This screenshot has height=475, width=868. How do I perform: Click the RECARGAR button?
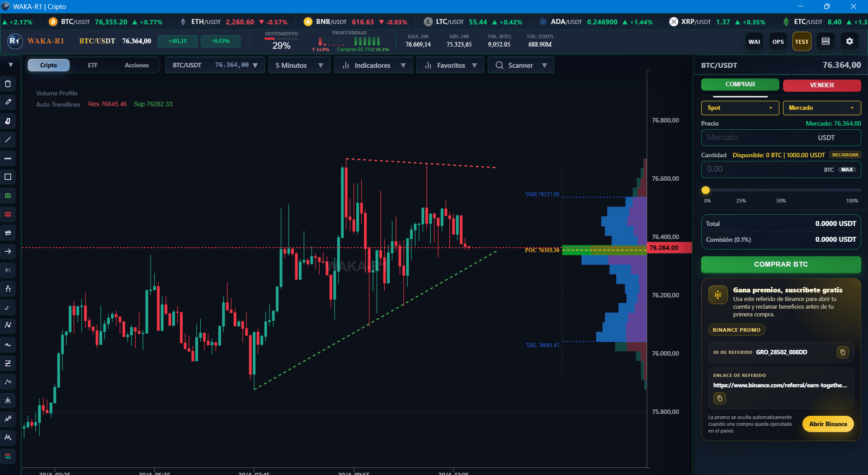pos(845,155)
